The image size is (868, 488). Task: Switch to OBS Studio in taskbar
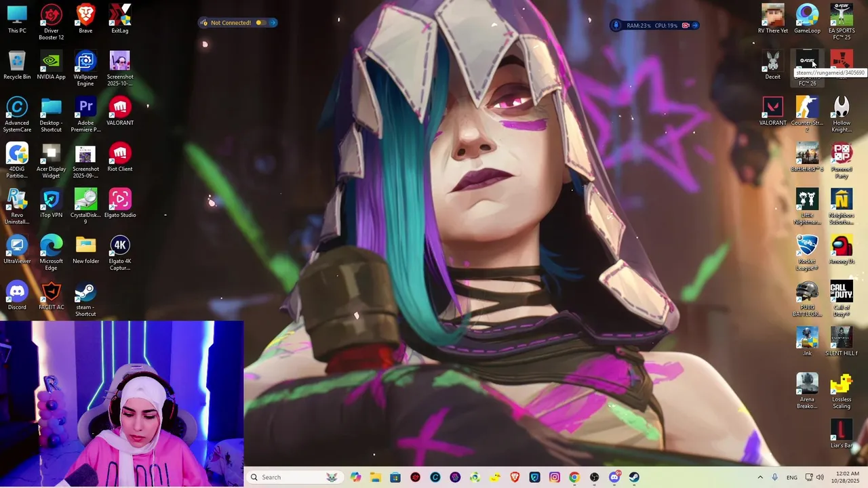[594, 477]
